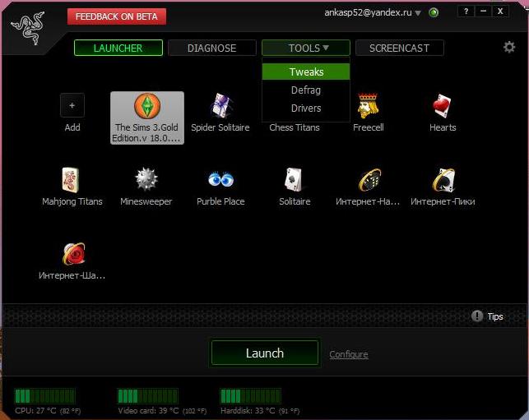Select the Интернет-Ша... checkers icon

tap(74, 254)
